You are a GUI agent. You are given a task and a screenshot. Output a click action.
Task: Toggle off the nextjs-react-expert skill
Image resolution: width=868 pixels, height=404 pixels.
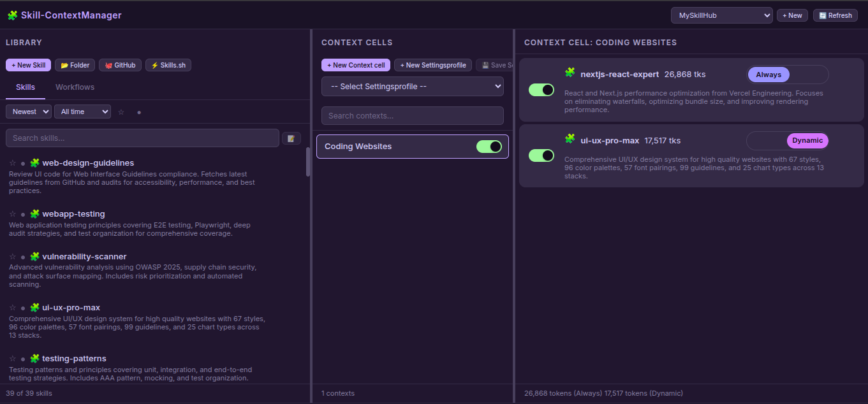tap(541, 90)
